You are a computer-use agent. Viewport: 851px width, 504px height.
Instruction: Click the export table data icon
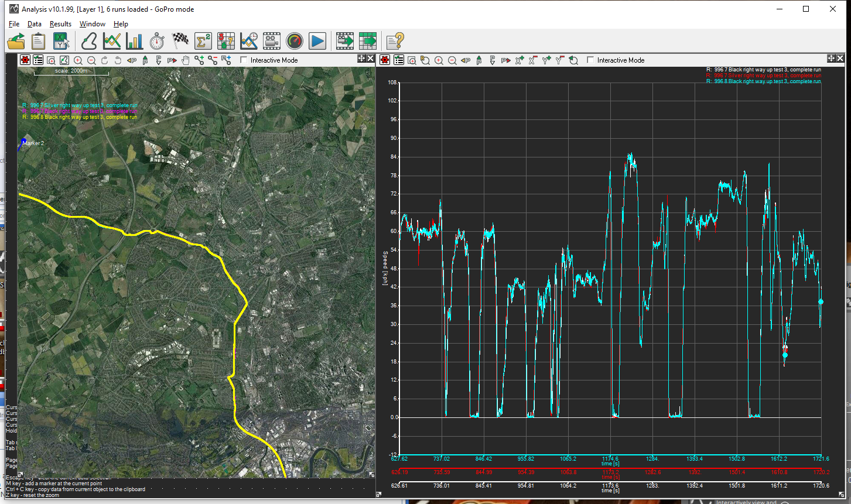coord(368,41)
